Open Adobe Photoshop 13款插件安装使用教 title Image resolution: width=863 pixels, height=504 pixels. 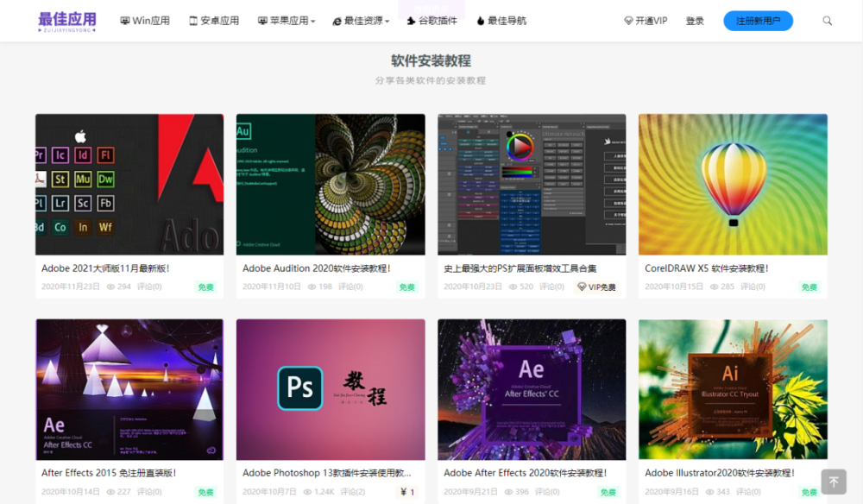pos(327,473)
